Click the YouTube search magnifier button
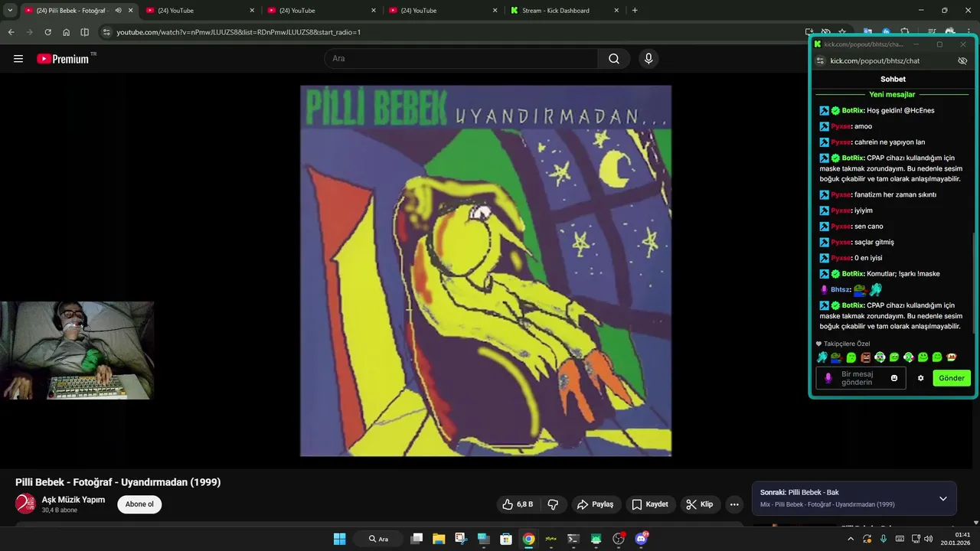Viewport: 980px width, 551px height. (614, 58)
